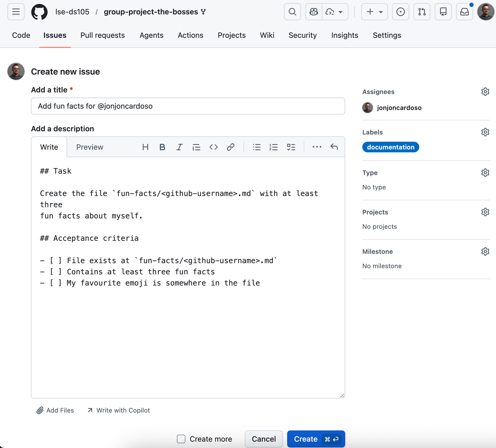496x448 pixels.
Task: Apply italic formatting in the editor toolbar
Action: [x=179, y=147]
